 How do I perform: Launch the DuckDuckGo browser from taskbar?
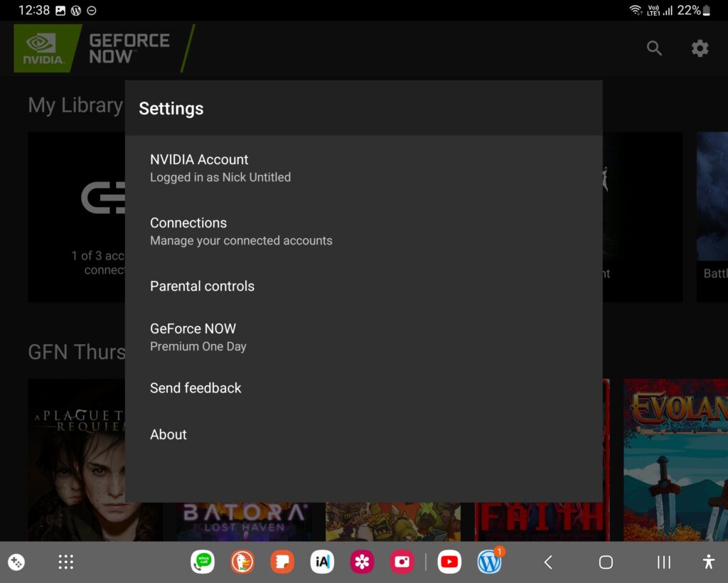pos(242,562)
